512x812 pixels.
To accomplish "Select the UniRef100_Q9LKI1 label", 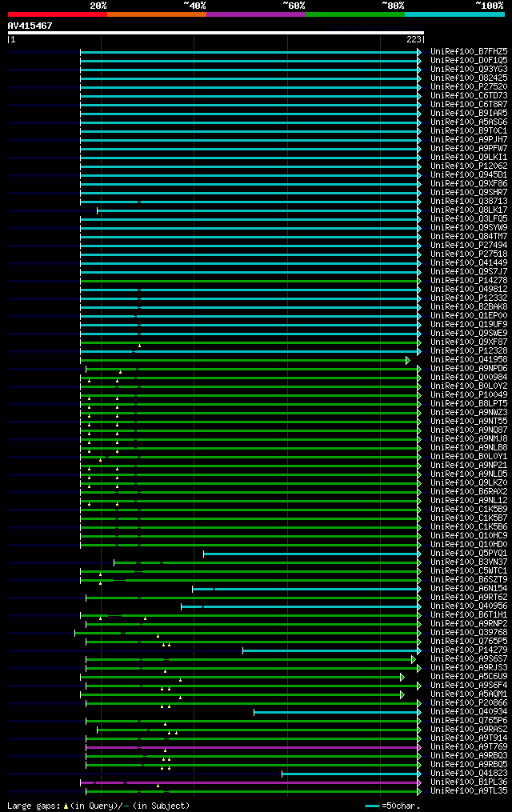I will click(469, 158).
